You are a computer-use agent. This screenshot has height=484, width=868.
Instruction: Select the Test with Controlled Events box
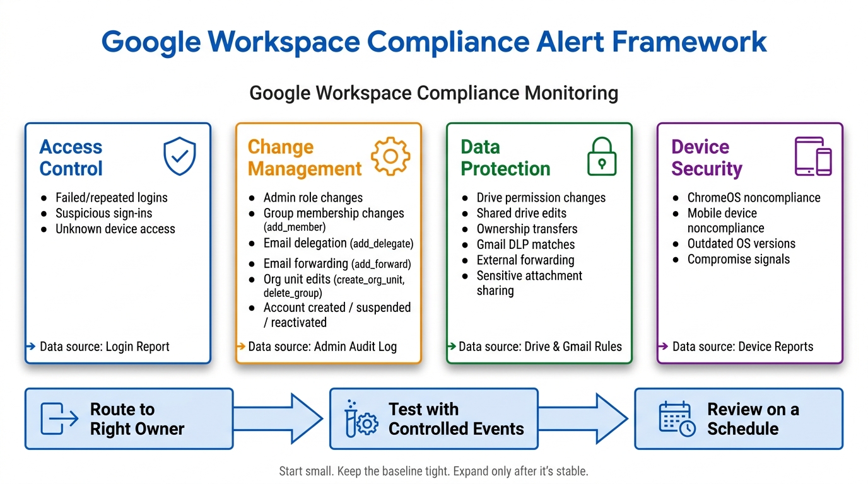click(x=434, y=418)
